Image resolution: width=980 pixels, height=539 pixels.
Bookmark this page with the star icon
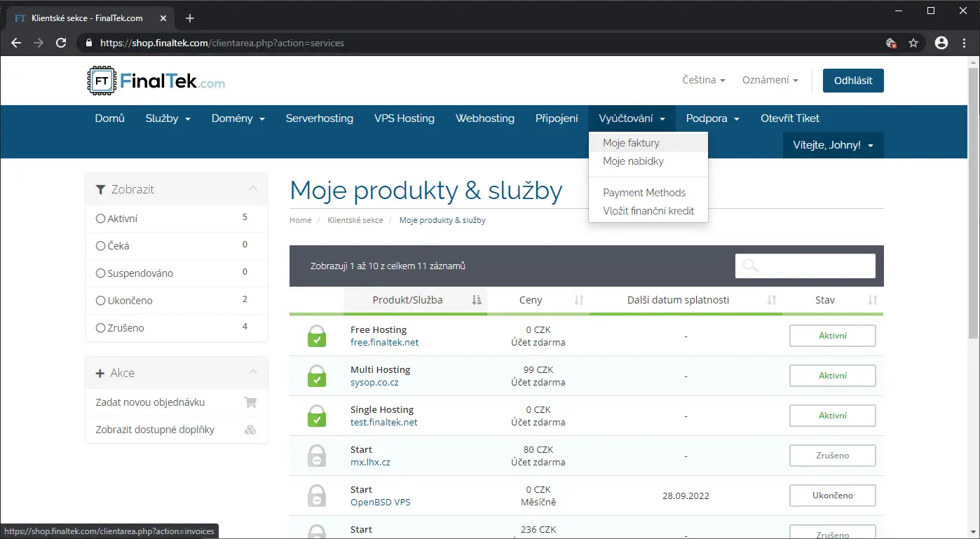[913, 43]
